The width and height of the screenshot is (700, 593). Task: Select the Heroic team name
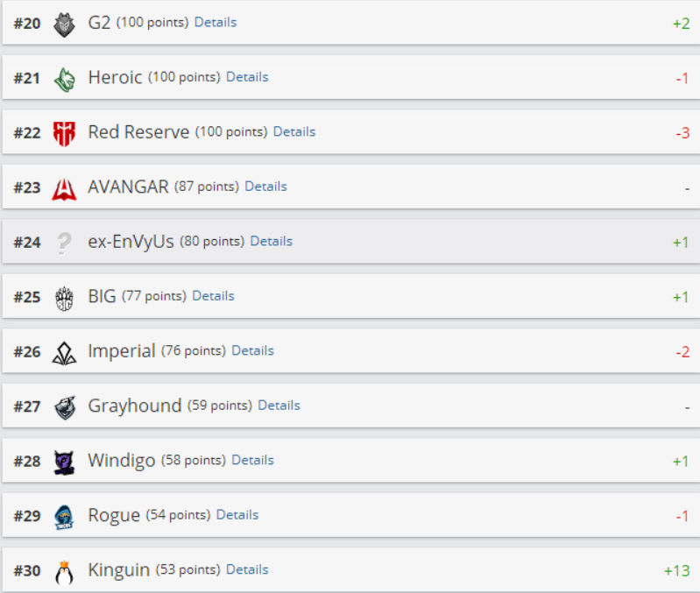[x=115, y=78]
